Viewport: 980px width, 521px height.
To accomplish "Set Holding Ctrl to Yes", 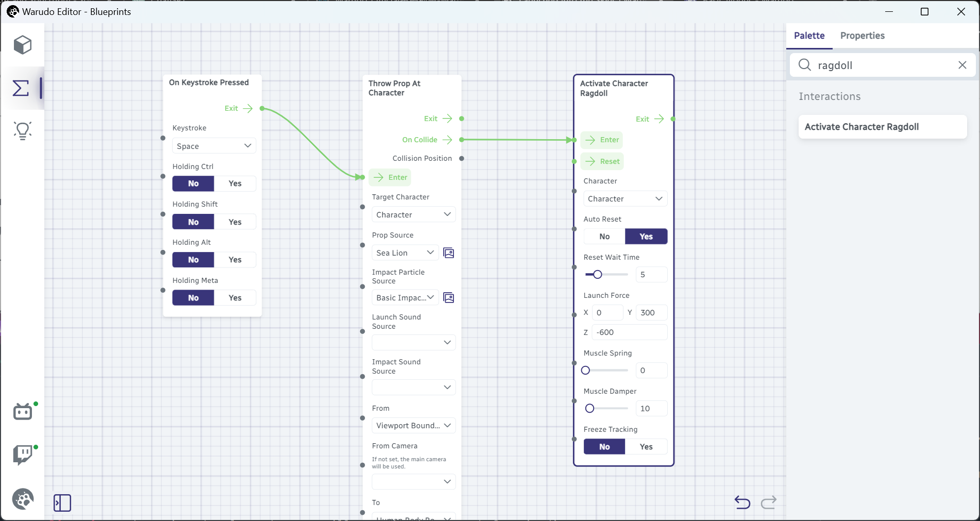I will 235,184.
